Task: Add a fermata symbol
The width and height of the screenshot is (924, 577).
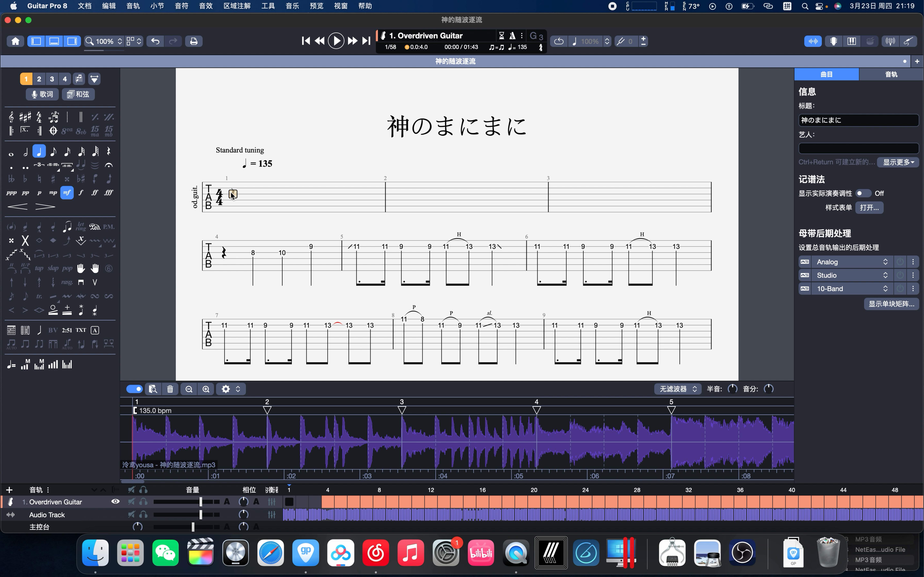Action: pyautogui.click(x=109, y=165)
